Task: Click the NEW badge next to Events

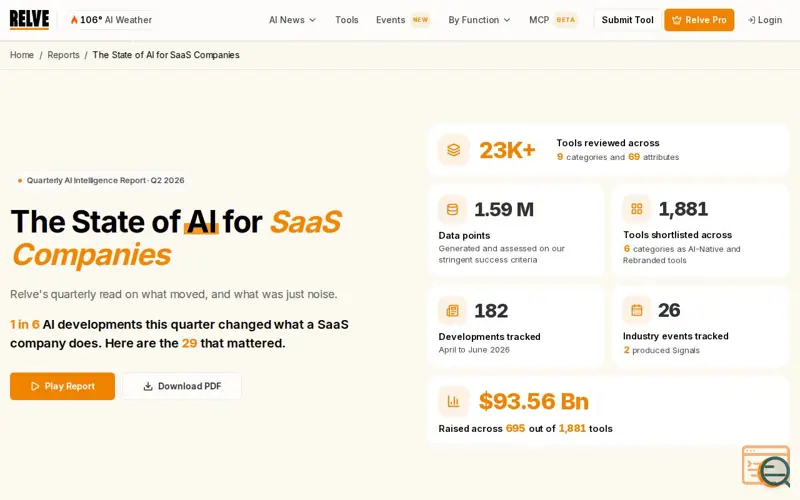Action: (x=420, y=20)
